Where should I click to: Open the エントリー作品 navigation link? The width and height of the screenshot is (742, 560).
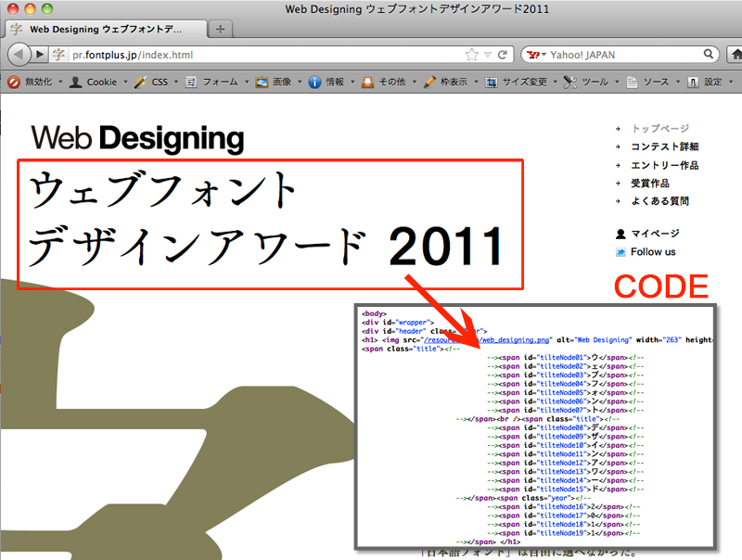point(665,166)
